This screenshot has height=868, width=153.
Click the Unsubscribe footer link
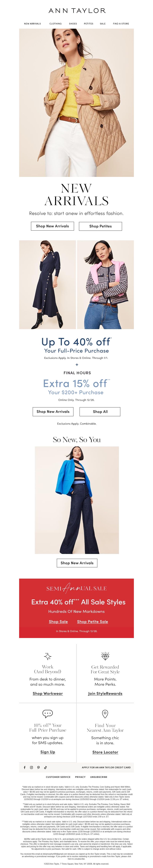click(x=99, y=777)
